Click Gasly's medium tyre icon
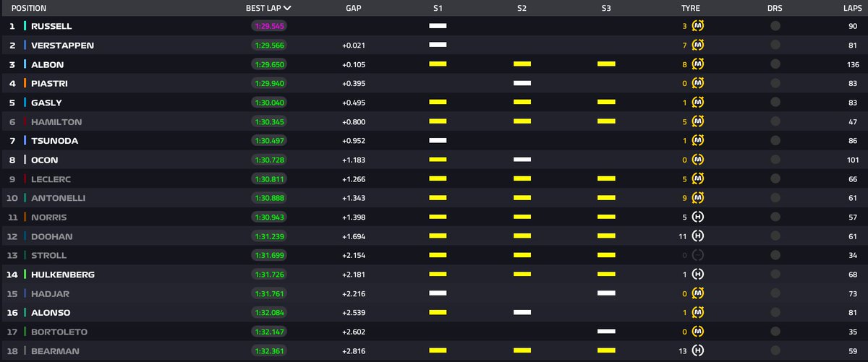The image size is (868, 362). click(x=698, y=103)
